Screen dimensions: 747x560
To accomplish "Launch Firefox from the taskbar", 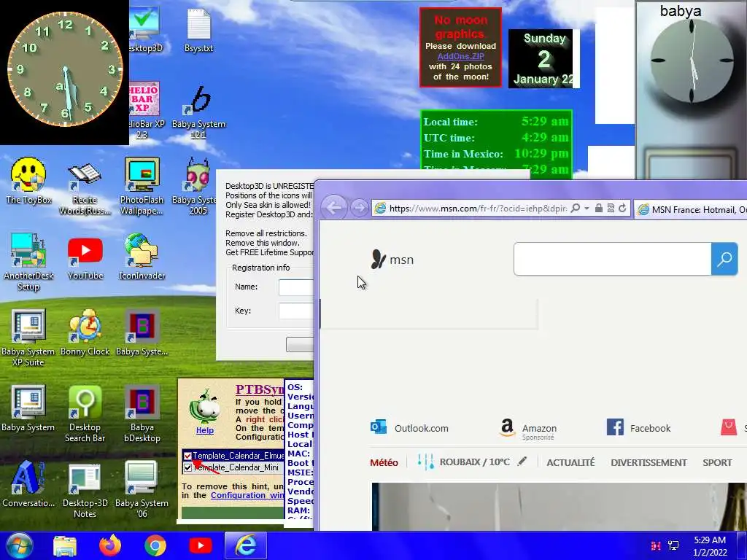I will coord(110,545).
